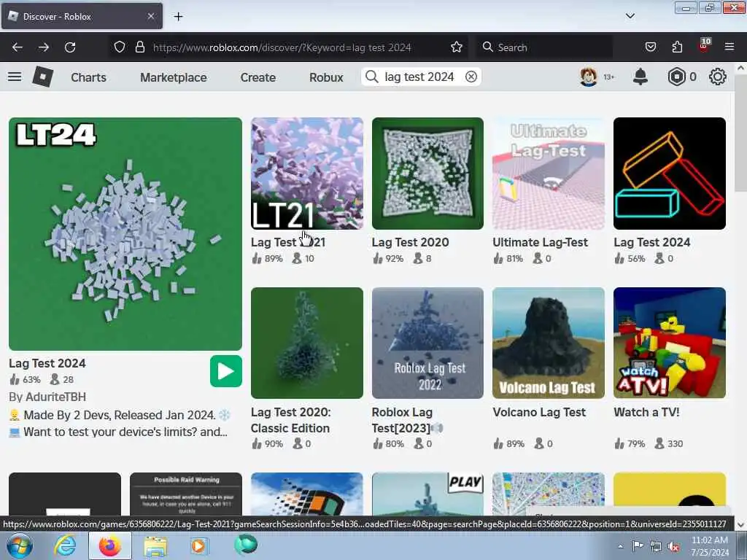Open the thumbnail with the PLAY badge
The image size is (747, 560).
point(427,494)
